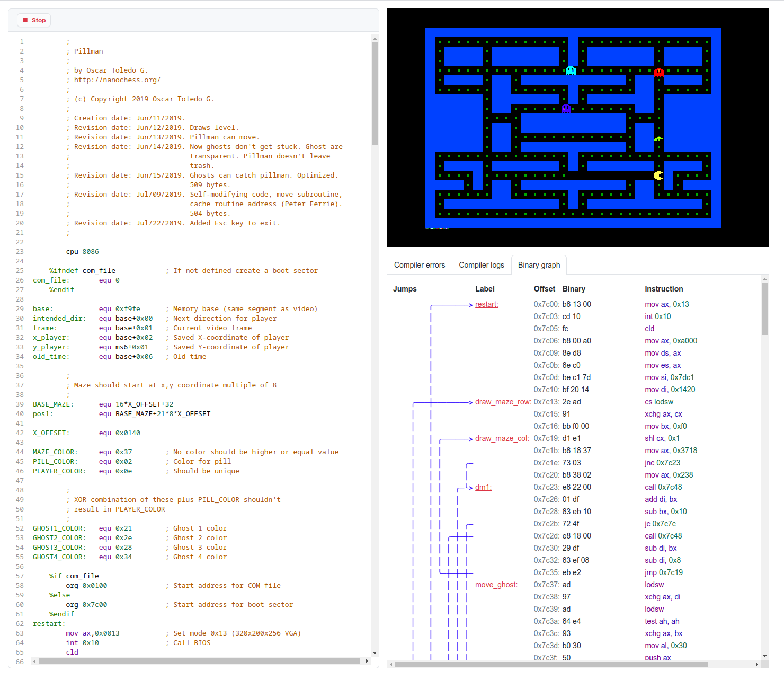Click the 'intended_dir:' equ line

(x=155, y=319)
